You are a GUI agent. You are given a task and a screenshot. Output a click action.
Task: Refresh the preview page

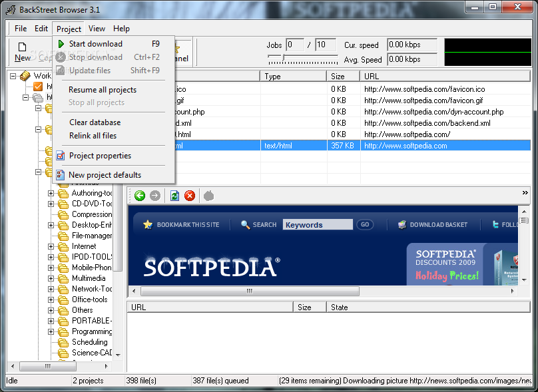tap(174, 196)
